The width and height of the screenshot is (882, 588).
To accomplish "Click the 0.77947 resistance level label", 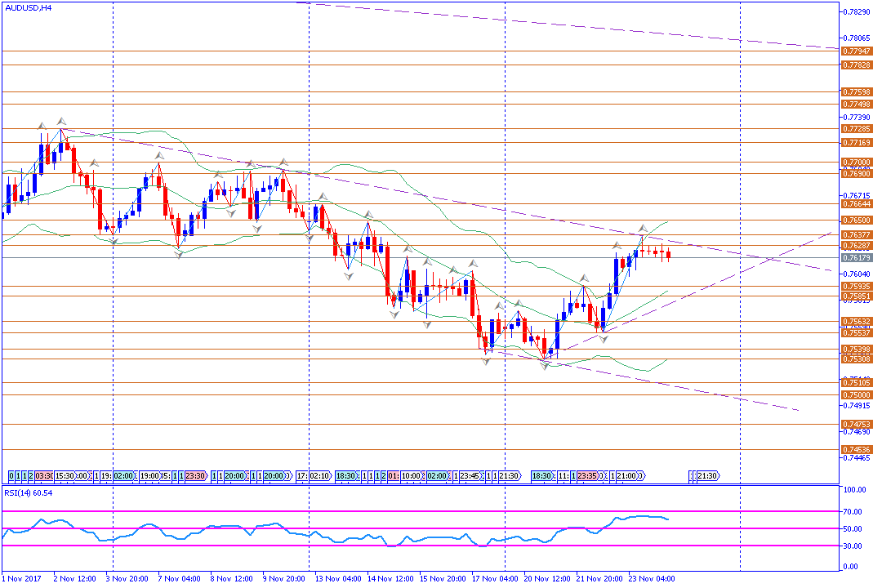I will (857, 51).
